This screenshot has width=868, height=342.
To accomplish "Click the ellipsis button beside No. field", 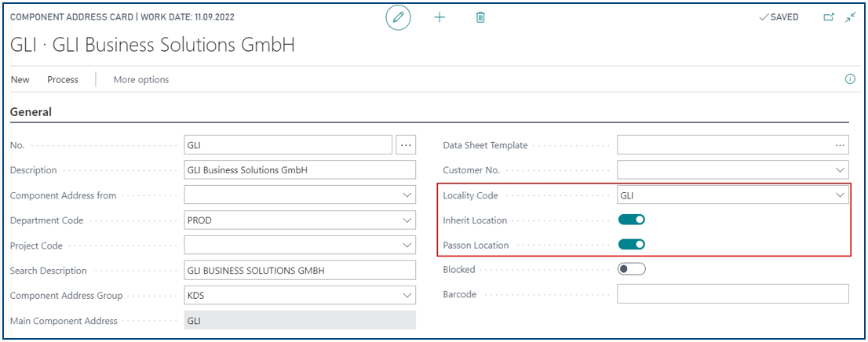I will 406,145.
